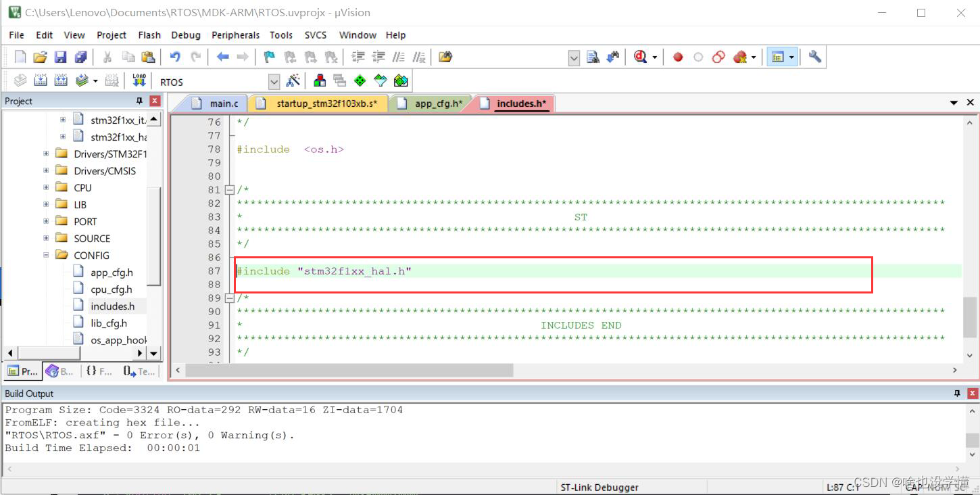The width and height of the screenshot is (980, 495).
Task: Open the RTOS target selection dropdown
Action: (274, 82)
